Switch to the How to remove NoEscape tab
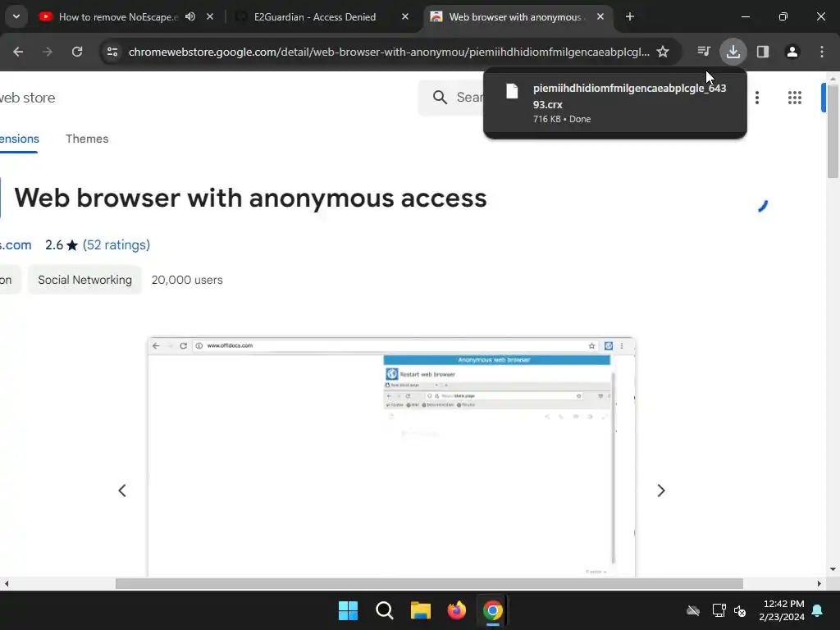This screenshot has width=840, height=630. point(118,17)
